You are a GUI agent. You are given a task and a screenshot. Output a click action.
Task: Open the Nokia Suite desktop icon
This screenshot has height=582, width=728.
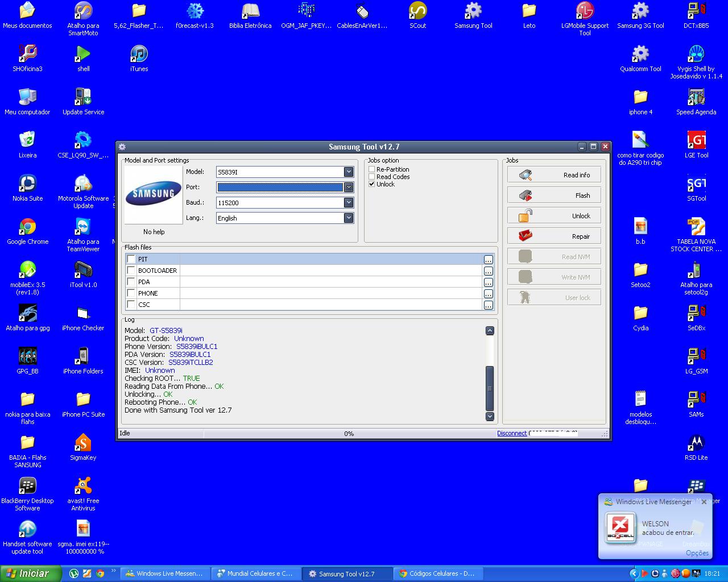pos(27,188)
